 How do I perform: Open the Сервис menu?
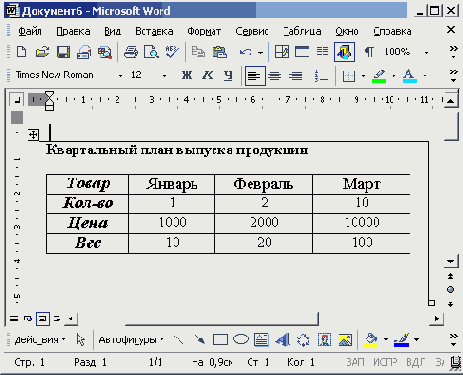(x=252, y=31)
